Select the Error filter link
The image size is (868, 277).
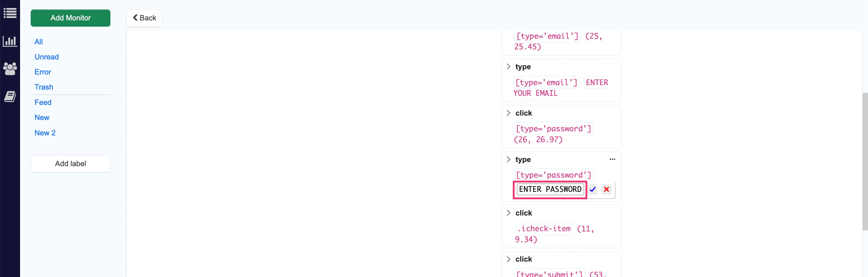[x=43, y=72]
